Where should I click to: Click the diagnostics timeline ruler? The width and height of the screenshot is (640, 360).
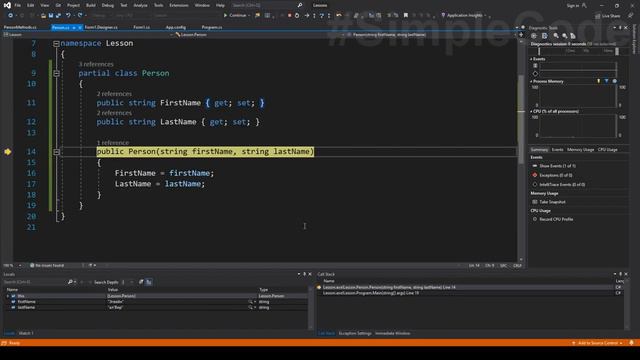(578, 51)
